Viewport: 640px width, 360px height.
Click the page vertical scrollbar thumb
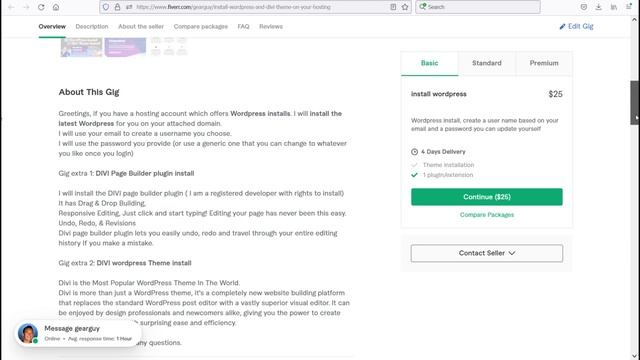634,102
